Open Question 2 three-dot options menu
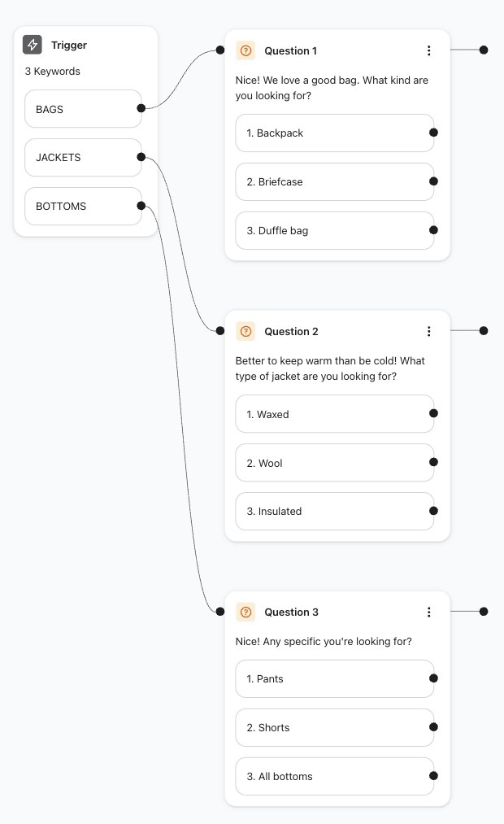 pyautogui.click(x=429, y=331)
